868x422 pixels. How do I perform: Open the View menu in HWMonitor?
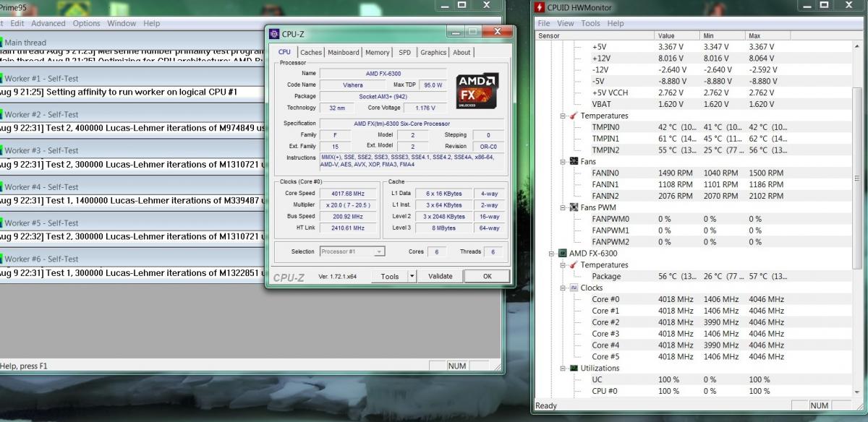(566, 23)
